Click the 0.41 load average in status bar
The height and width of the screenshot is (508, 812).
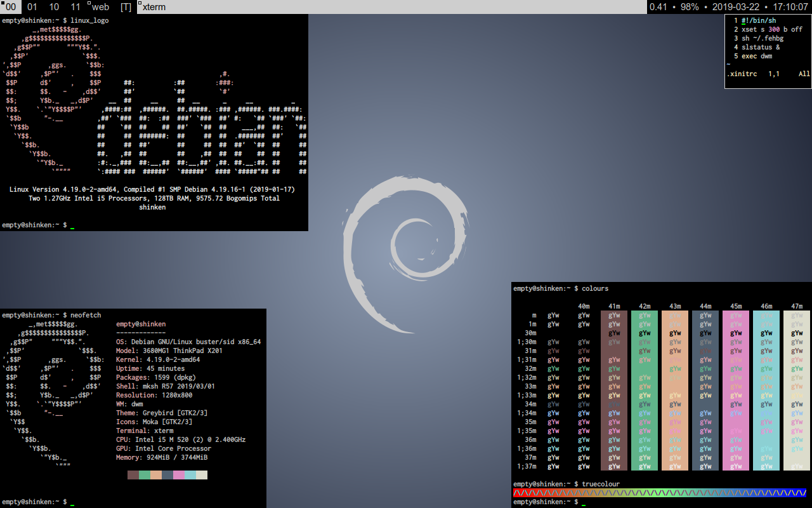pos(658,7)
